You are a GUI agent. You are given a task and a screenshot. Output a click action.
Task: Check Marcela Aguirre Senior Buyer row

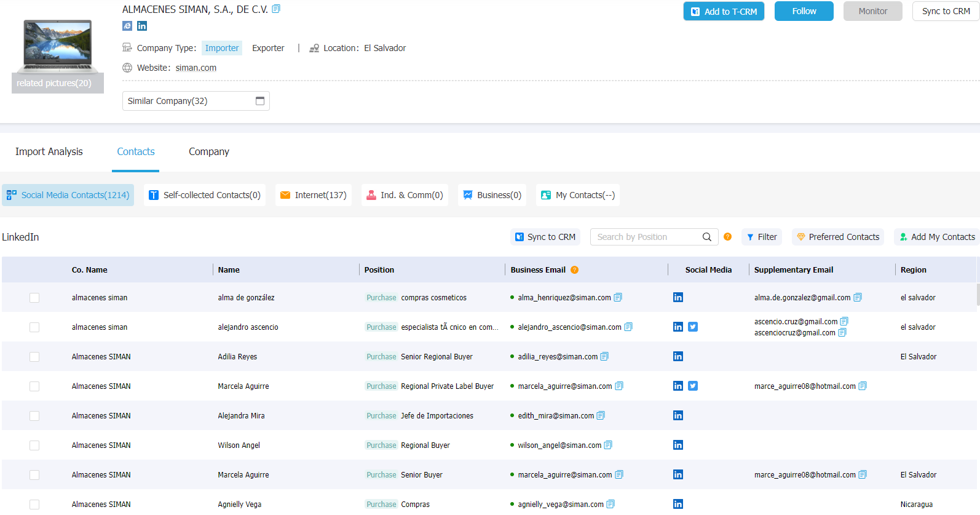point(34,475)
